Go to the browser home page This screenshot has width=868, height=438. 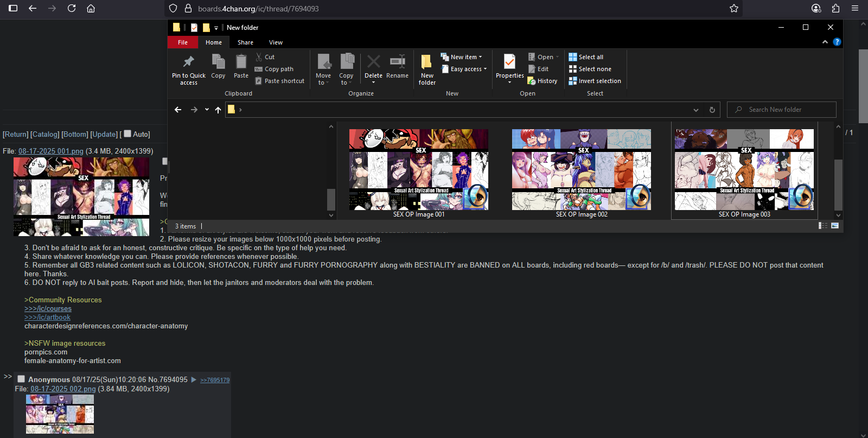click(x=91, y=8)
